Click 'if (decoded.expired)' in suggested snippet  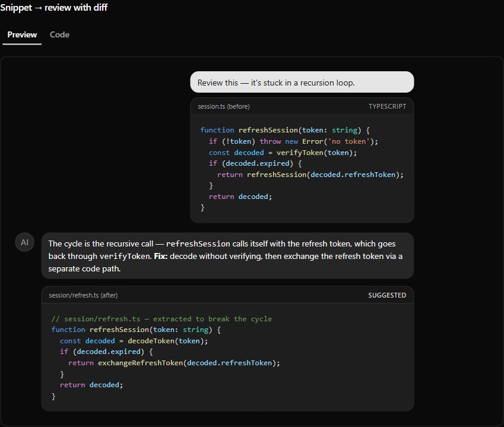click(x=106, y=352)
